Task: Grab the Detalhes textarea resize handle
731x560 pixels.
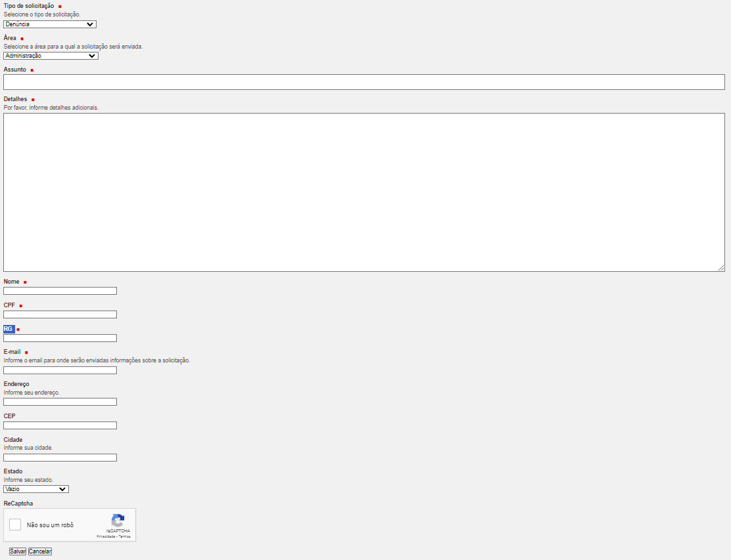Action: point(721,268)
